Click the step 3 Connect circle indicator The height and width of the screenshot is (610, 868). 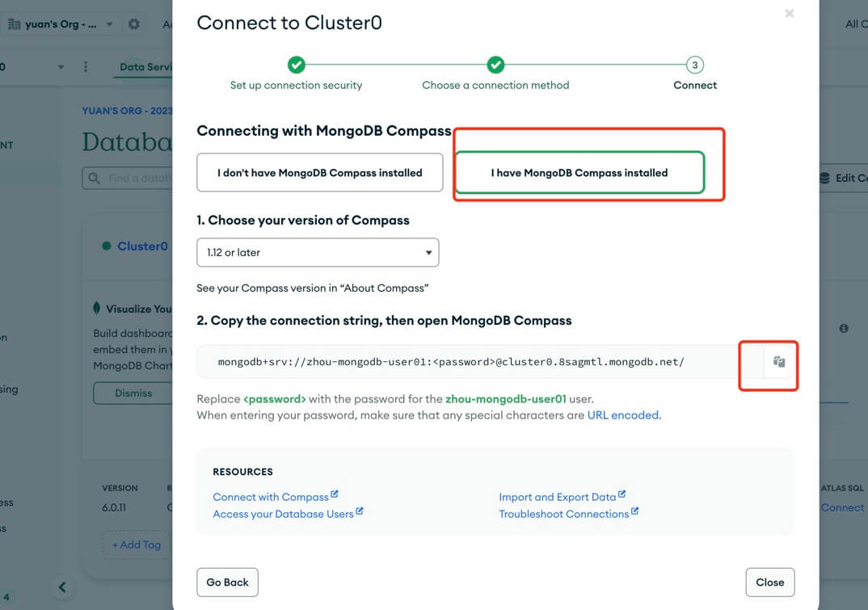(x=694, y=65)
